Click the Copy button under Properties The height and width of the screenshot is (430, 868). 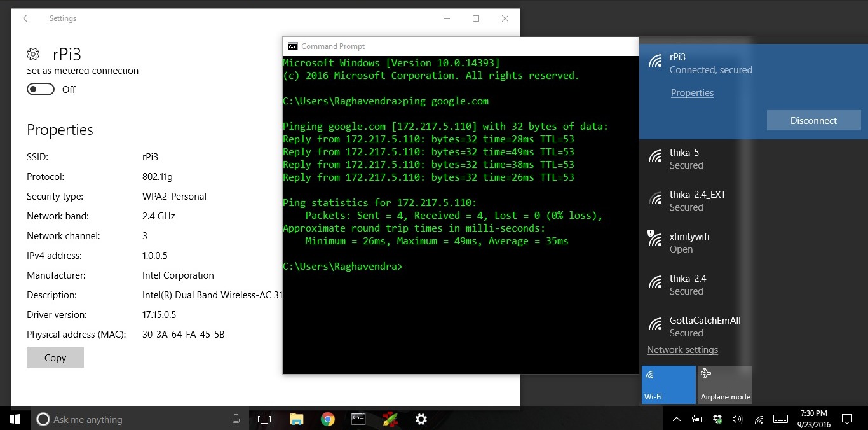coord(55,357)
